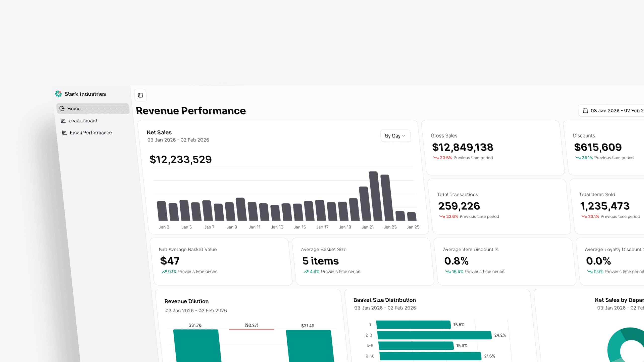
Task: Click the Leaderboard chart icon
Action: coord(63,121)
